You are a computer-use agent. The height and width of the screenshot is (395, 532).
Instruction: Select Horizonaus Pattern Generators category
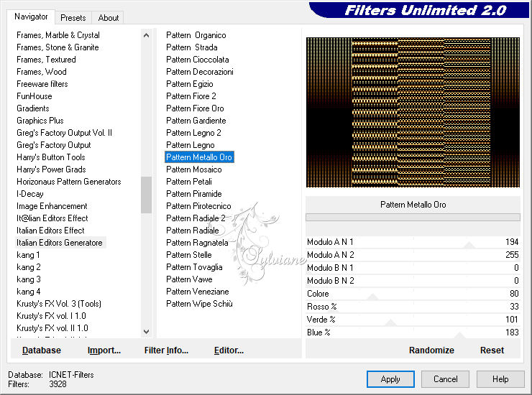coord(69,182)
